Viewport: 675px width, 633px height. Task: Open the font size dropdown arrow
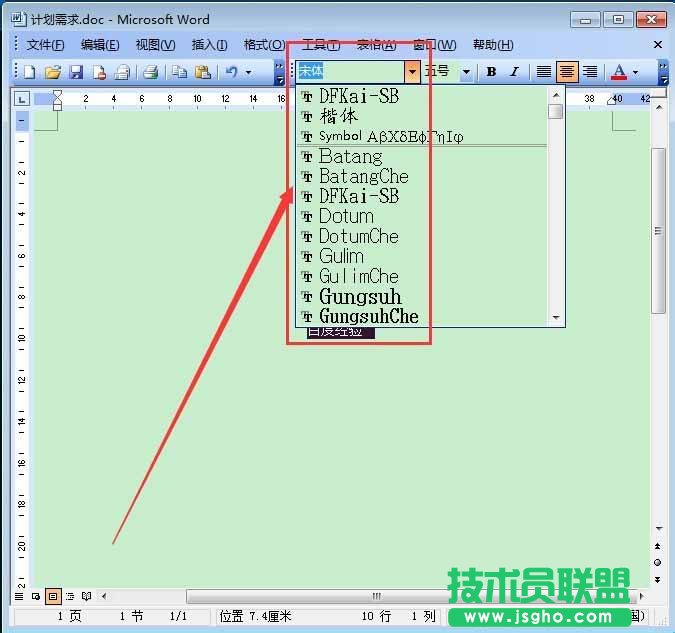[x=466, y=72]
